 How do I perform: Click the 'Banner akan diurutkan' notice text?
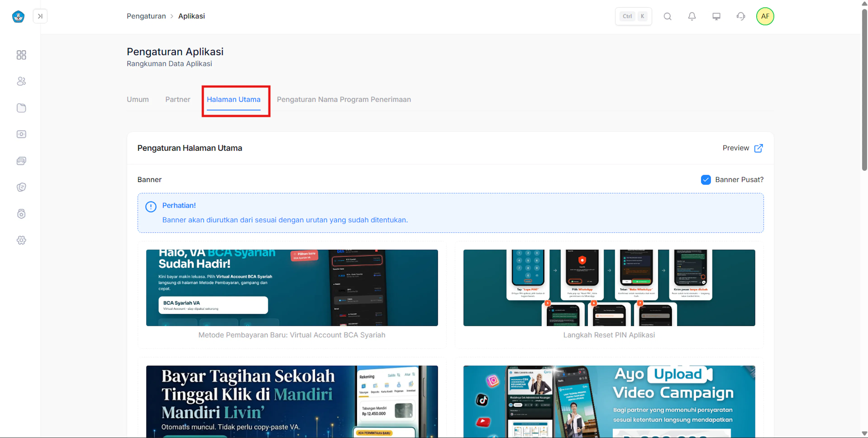click(x=285, y=220)
